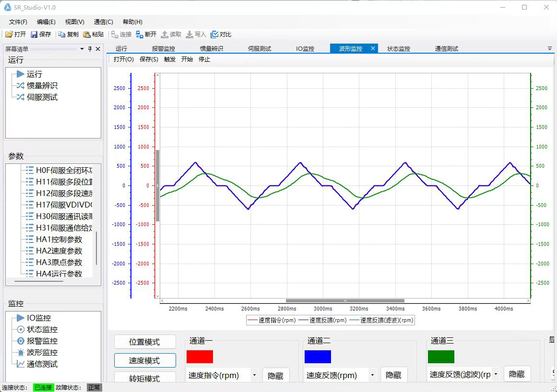This screenshot has height=392, width=557.
Task: Click the green channel three color swatch
Action: click(441, 357)
